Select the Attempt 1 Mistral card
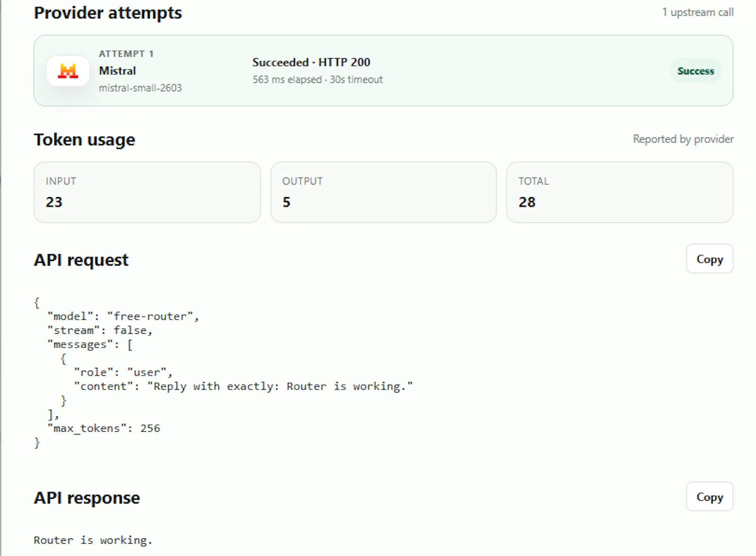The image size is (756, 556). [383, 70]
